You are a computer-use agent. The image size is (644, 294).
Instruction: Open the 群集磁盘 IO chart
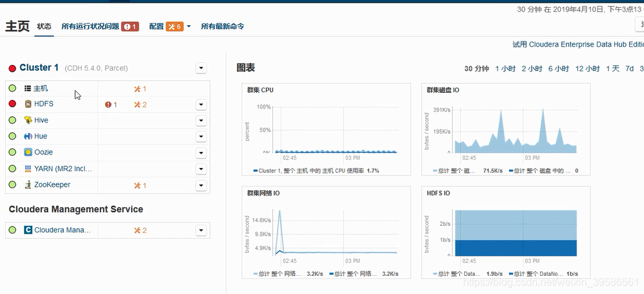pos(506,129)
